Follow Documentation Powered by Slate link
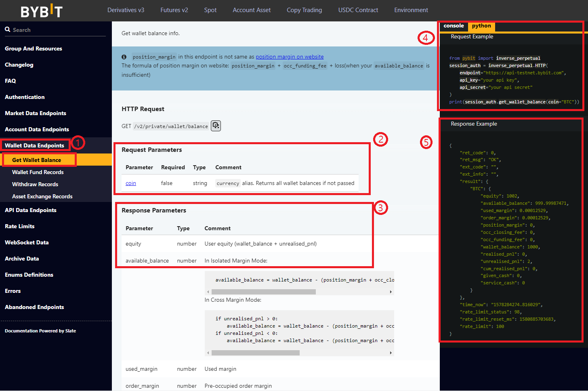This screenshot has height=391, width=588. tap(40, 331)
